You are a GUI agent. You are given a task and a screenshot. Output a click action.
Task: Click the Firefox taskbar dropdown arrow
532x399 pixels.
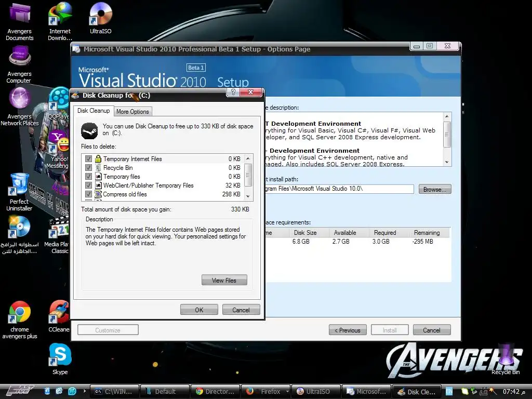coord(287,391)
